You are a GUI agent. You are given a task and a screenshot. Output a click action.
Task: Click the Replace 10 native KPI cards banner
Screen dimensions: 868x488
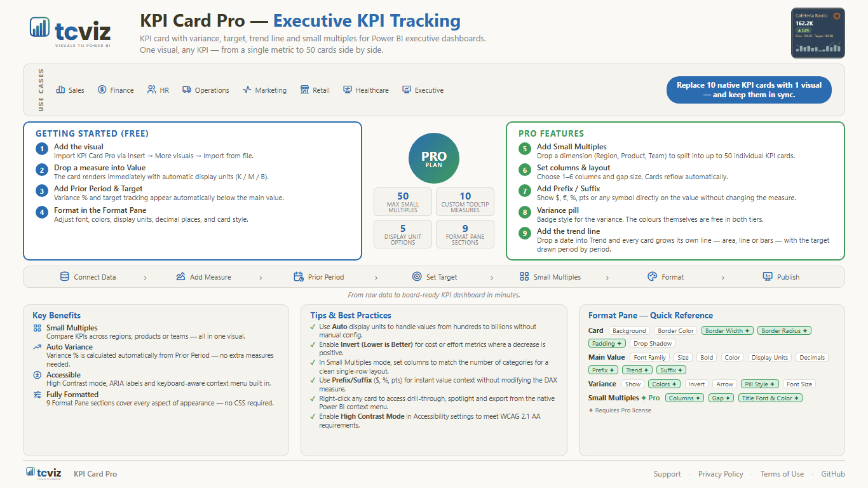tap(749, 90)
